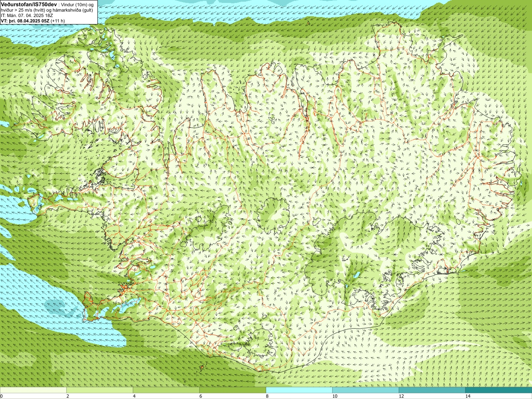
Task: Click the legend scale label "12"
Action: coord(401,396)
